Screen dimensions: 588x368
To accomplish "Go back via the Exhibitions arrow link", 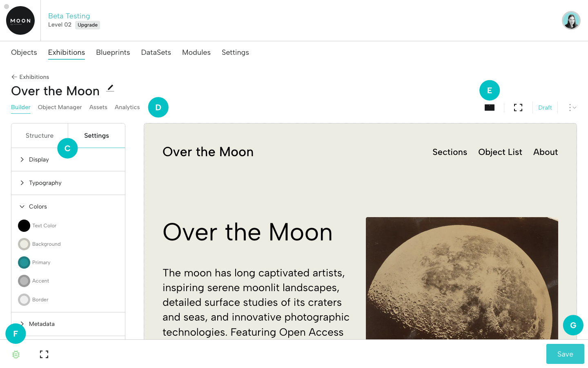I will point(30,77).
